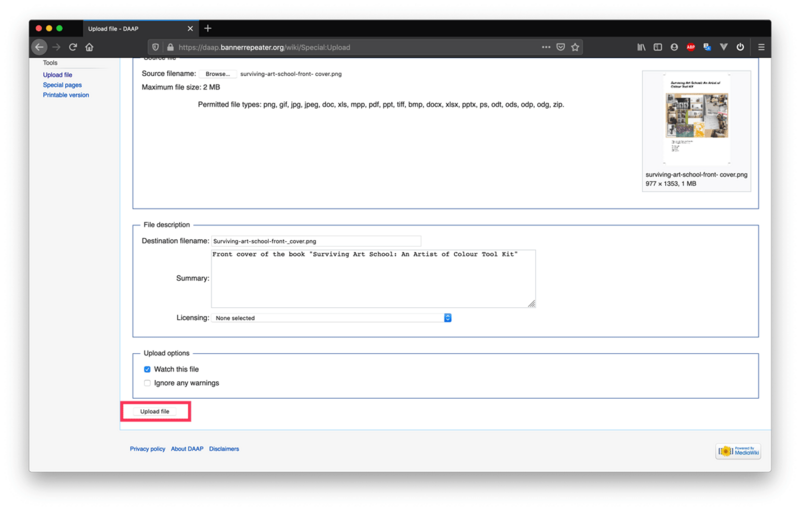The image size is (800, 510).
Task: Click into the Destination filename field
Action: (x=315, y=241)
